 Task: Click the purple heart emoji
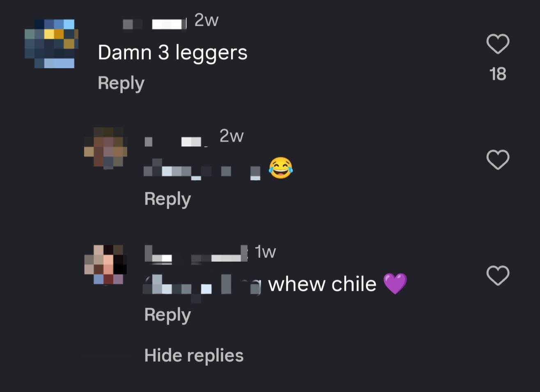click(x=395, y=284)
